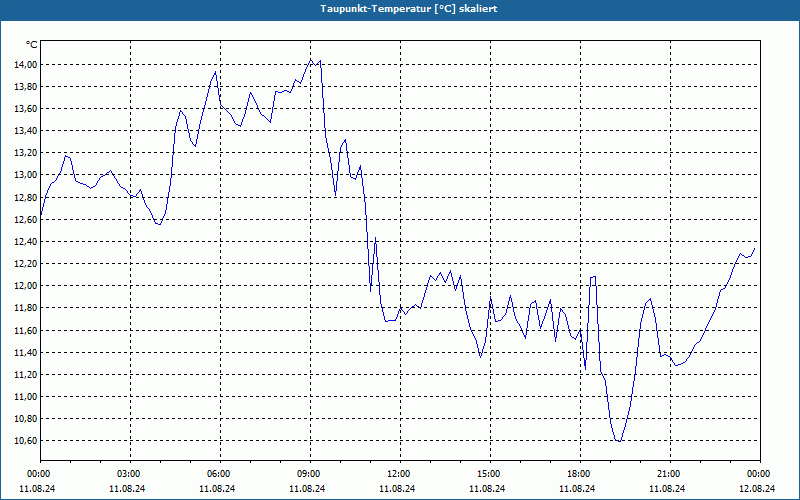Click the 15:00 time label on the x-axis

(x=488, y=473)
